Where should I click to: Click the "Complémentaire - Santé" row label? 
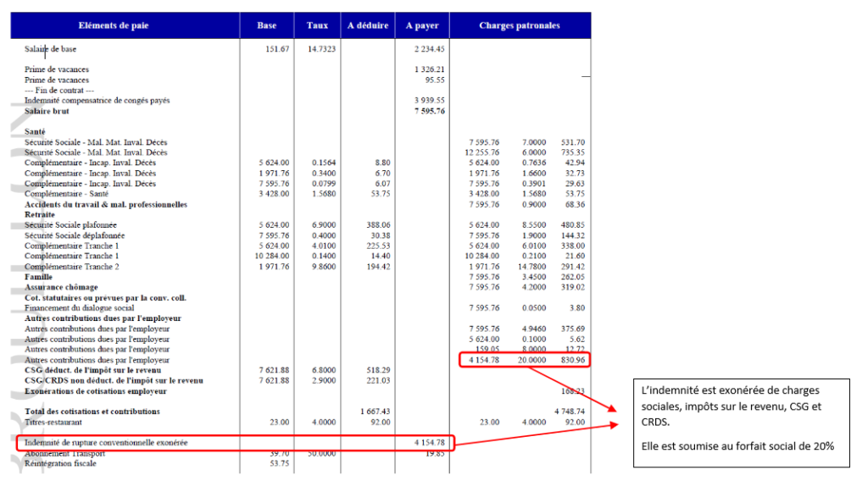coord(66,194)
